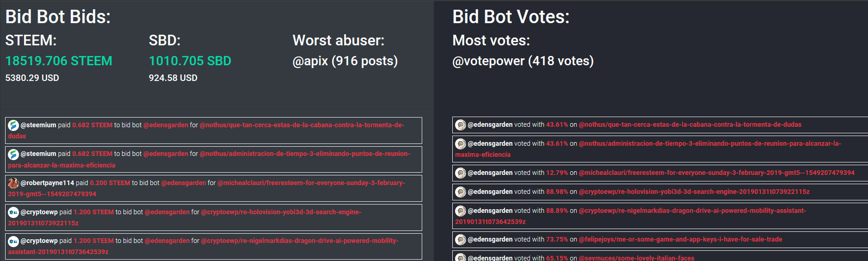Click edensgarden avatar beside the 12.79% vote
This screenshot has width=868, height=261.
pyautogui.click(x=461, y=173)
